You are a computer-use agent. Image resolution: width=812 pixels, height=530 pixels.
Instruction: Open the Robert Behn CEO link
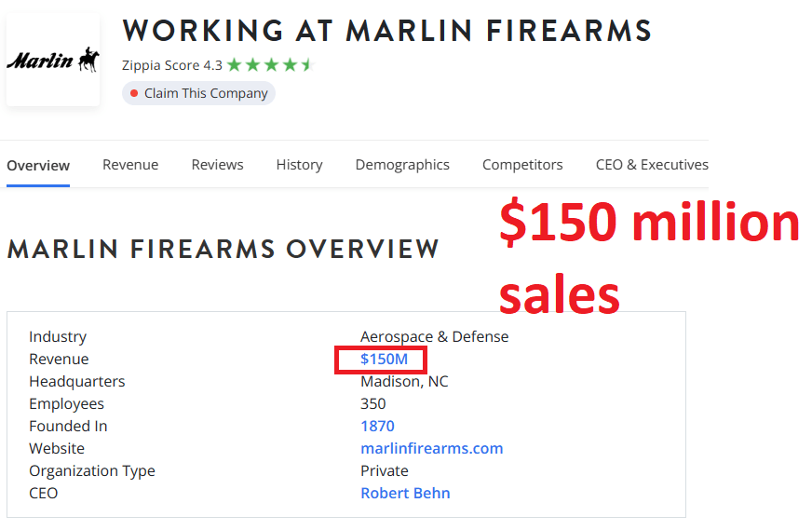405,494
